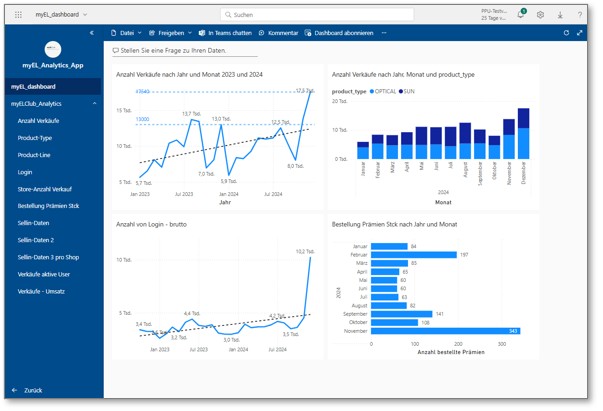Open Sellin-Daten 3 pro Shop page
This screenshot has width=603, height=411.
click(50, 257)
